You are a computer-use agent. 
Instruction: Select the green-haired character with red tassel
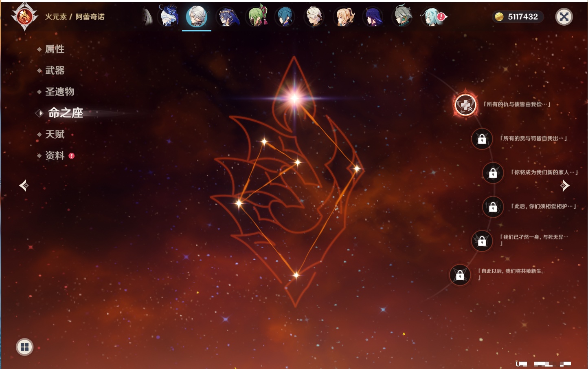click(x=257, y=17)
